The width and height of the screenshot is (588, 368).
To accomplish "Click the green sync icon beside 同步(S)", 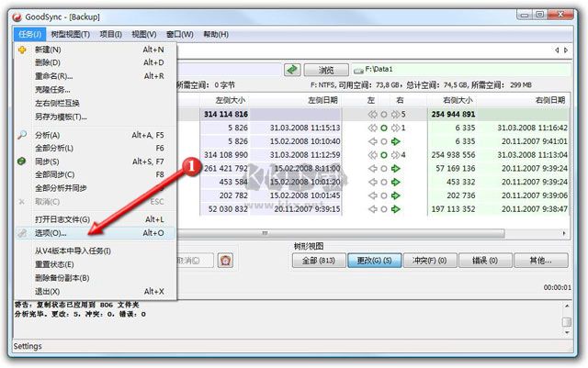I will (x=22, y=162).
